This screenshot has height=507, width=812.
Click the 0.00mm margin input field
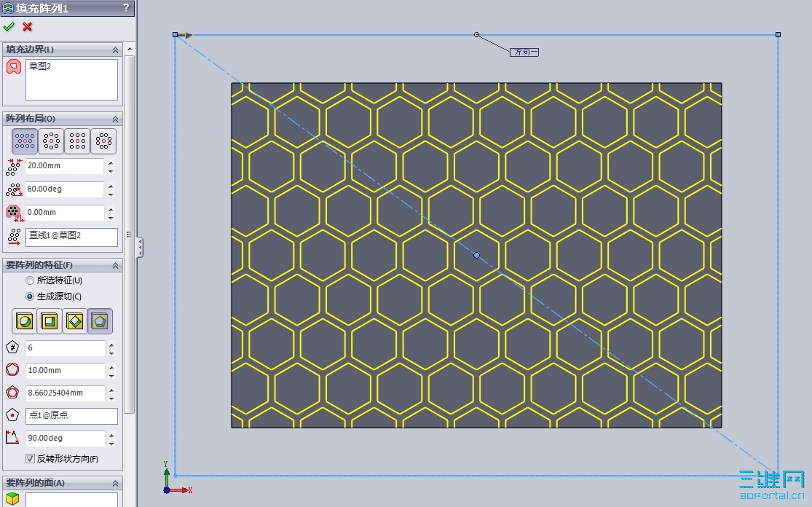click(x=66, y=213)
